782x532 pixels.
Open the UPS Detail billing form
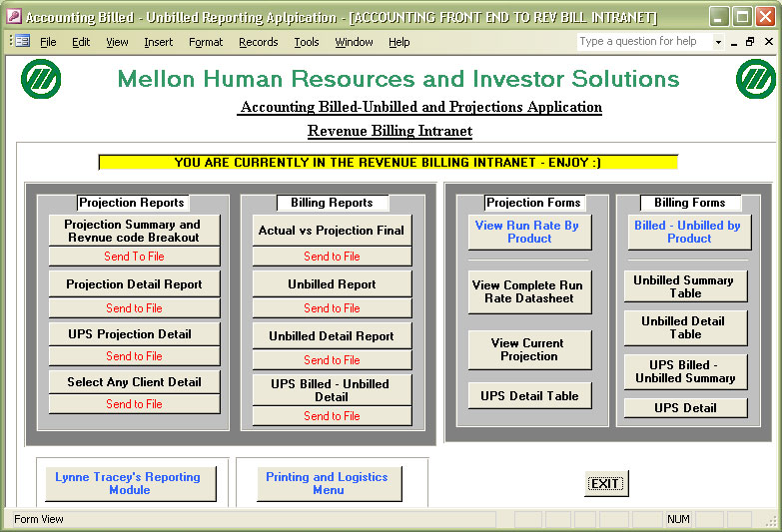[686, 408]
